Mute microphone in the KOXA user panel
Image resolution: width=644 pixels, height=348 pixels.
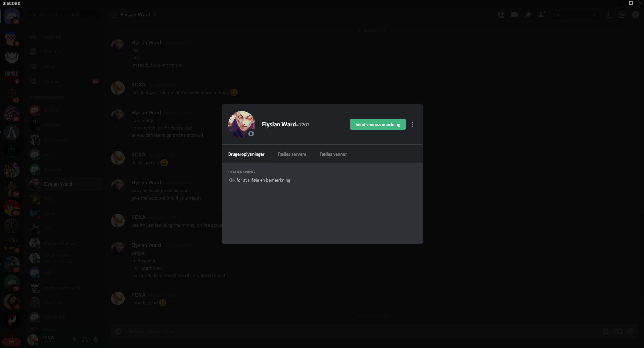74,340
